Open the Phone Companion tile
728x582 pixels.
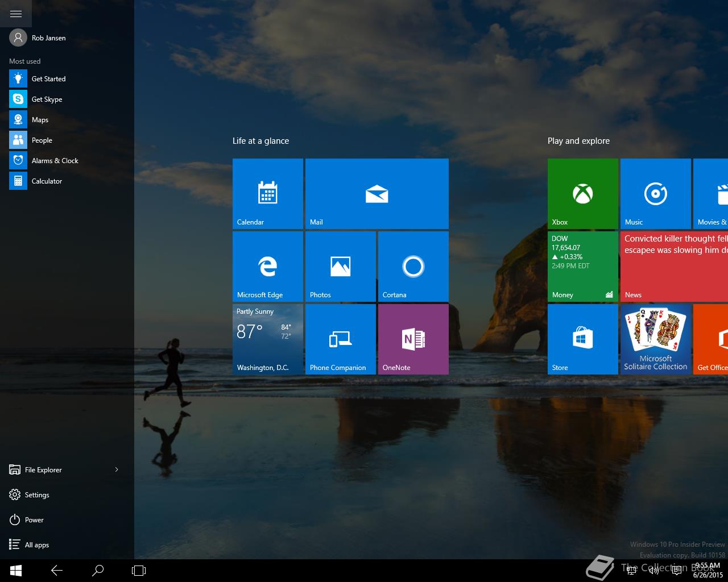341,339
